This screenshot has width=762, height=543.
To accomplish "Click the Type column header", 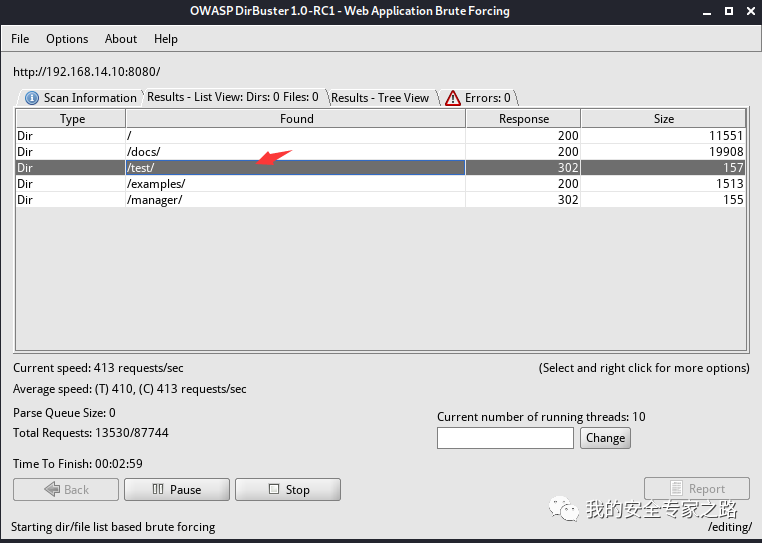I will 71,119.
